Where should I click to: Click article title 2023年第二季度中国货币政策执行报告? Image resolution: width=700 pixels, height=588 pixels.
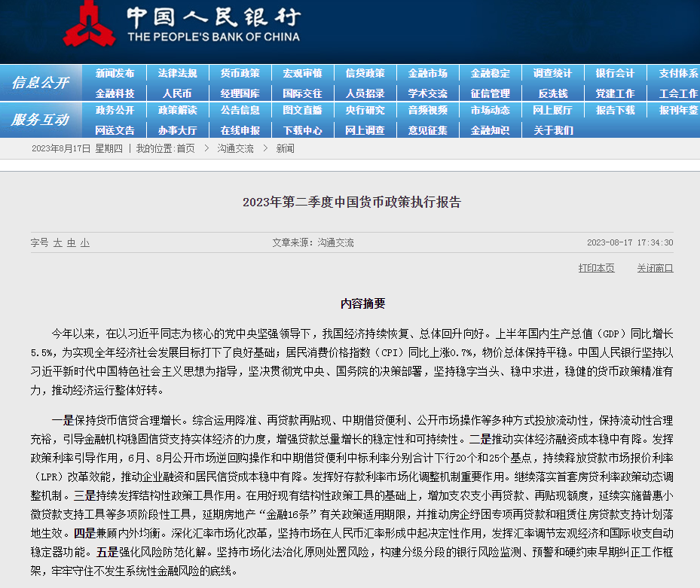pos(352,202)
